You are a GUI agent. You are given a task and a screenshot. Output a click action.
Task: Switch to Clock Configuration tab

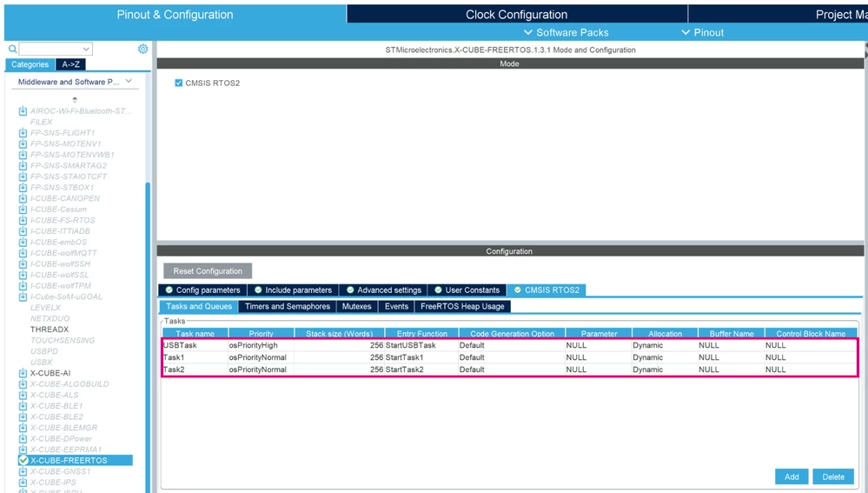pos(516,15)
